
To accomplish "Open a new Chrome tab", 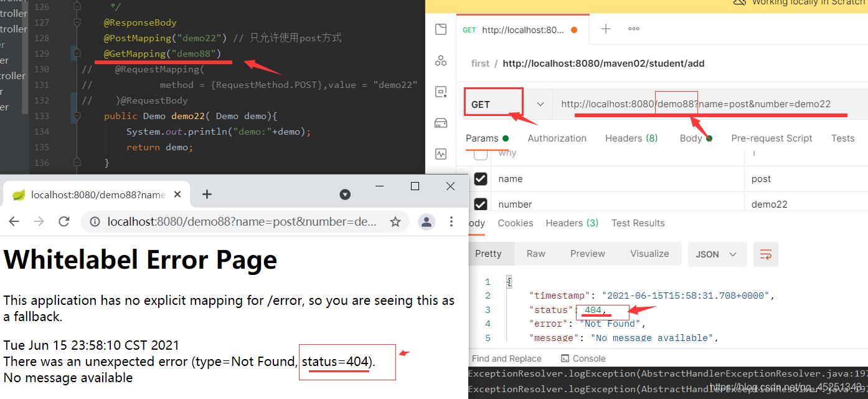I will [x=207, y=195].
